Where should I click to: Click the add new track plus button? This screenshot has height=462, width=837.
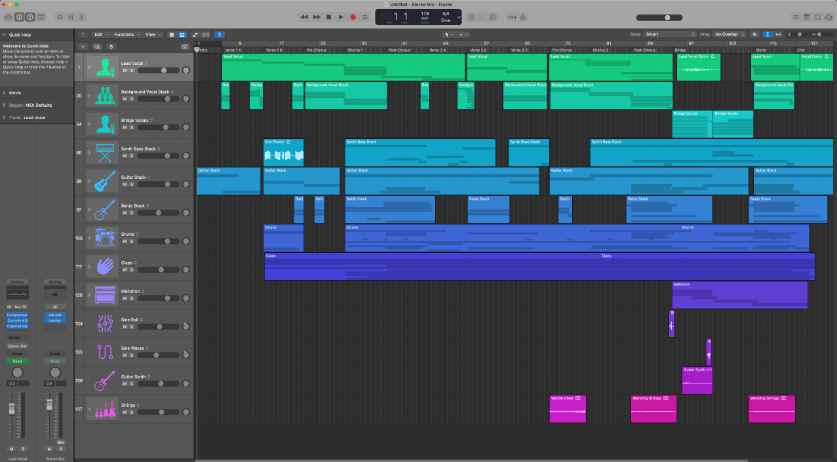[83, 47]
